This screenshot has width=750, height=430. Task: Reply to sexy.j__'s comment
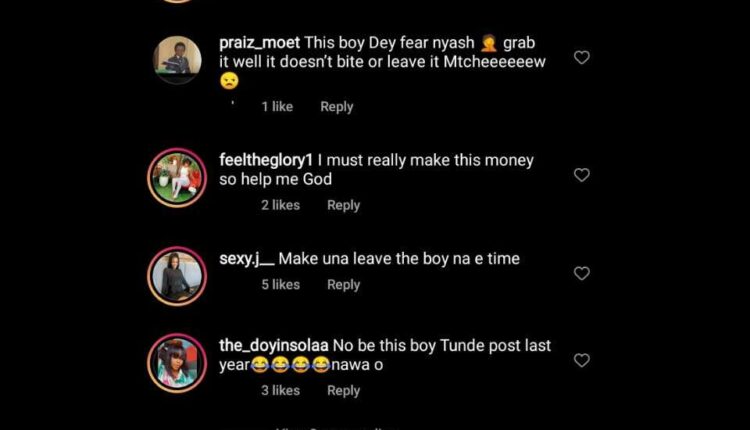click(343, 285)
